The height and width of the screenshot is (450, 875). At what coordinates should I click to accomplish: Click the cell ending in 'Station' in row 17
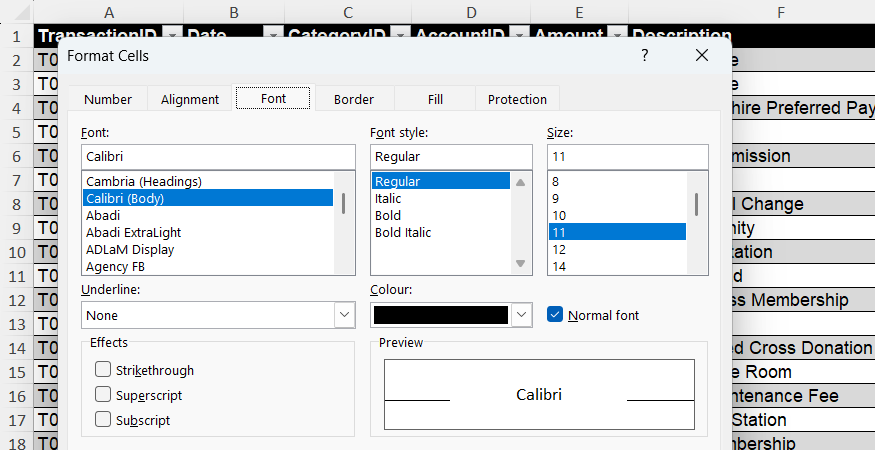pos(803,420)
